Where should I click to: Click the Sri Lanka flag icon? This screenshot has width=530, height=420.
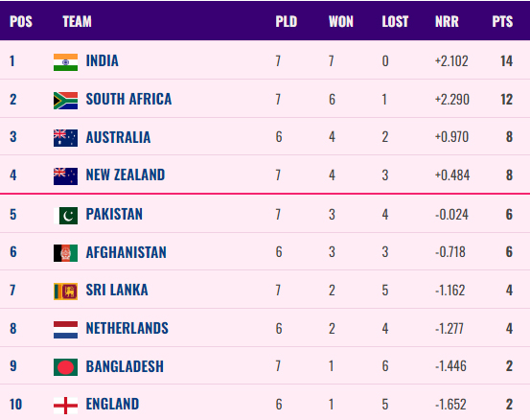point(65,292)
